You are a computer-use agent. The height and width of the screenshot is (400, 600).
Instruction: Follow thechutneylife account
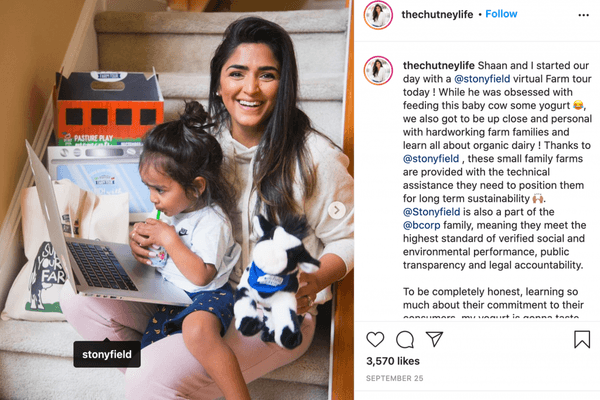[501, 14]
